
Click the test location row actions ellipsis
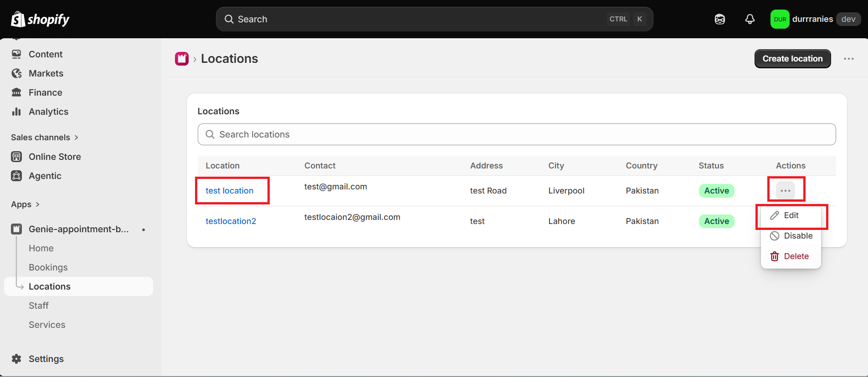pos(786,190)
